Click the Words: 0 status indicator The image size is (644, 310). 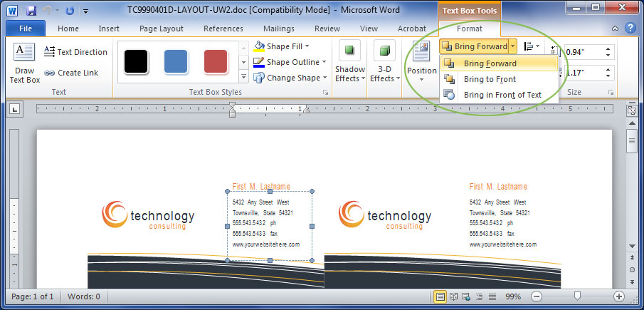click(x=84, y=296)
